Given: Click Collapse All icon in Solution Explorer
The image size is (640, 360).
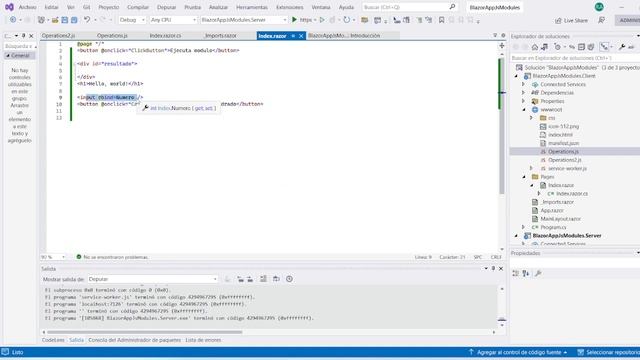Looking at the screenshot, I should [x=581, y=47].
